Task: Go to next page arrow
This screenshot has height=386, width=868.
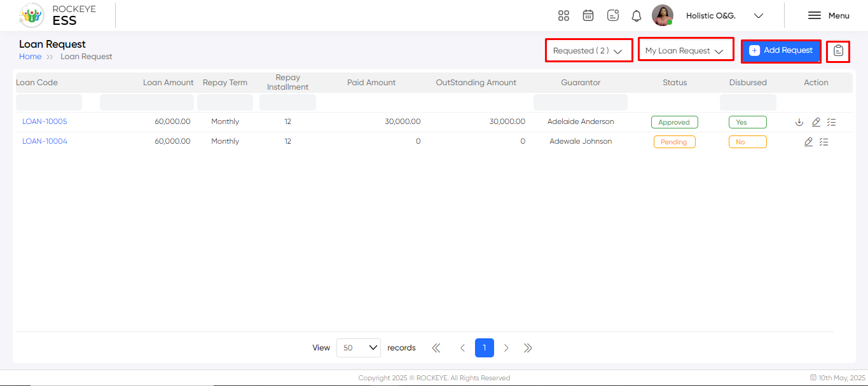Action: pyautogui.click(x=506, y=348)
